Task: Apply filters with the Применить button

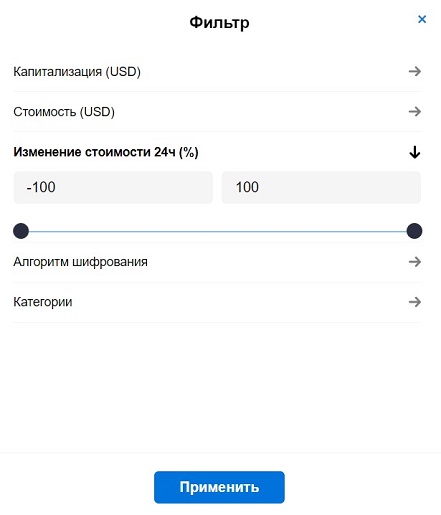Action: 219,487
